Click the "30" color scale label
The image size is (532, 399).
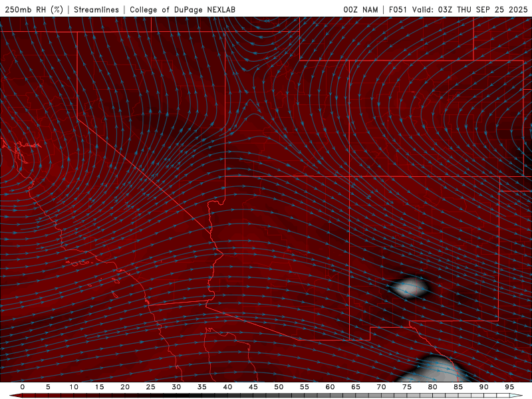coord(176,387)
